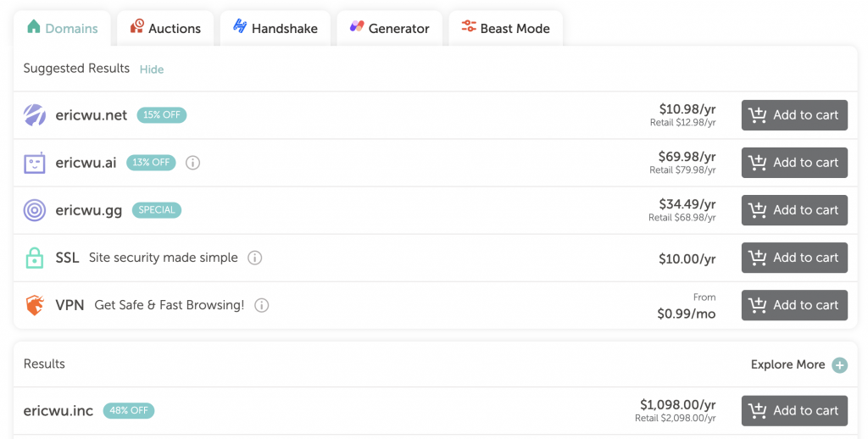The image size is (868, 439).
Task: Select the Generator tab
Action: pyautogui.click(x=390, y=28)
